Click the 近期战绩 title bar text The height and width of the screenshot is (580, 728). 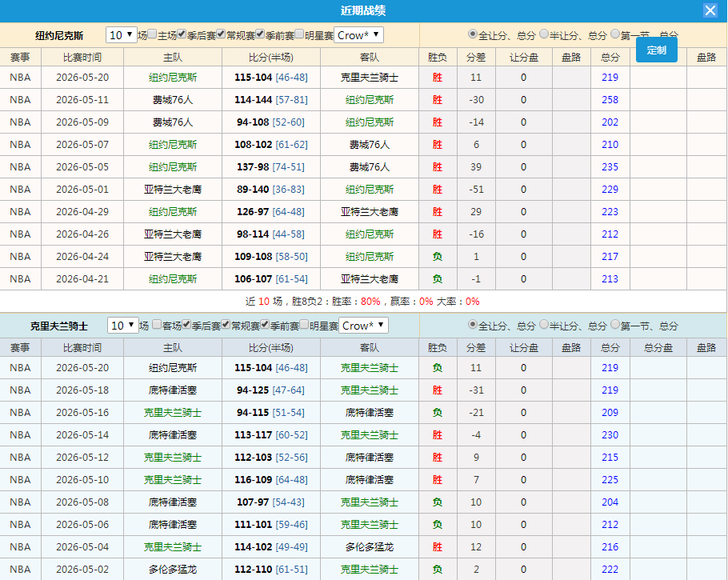click(x=363, y=10)
